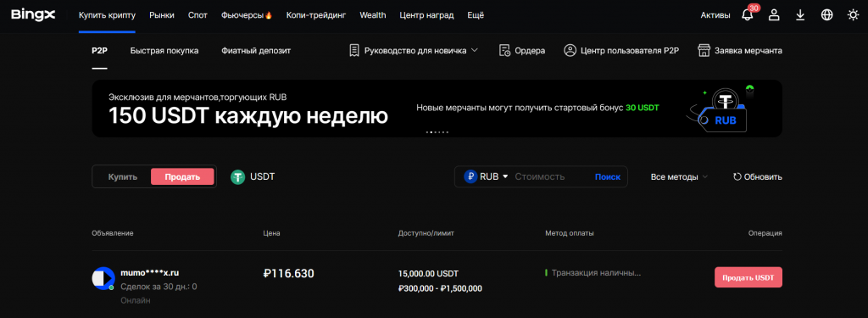Screen dimensions: 868x318
Task: Click the Цена column header
Action: (x=272, y=233)
